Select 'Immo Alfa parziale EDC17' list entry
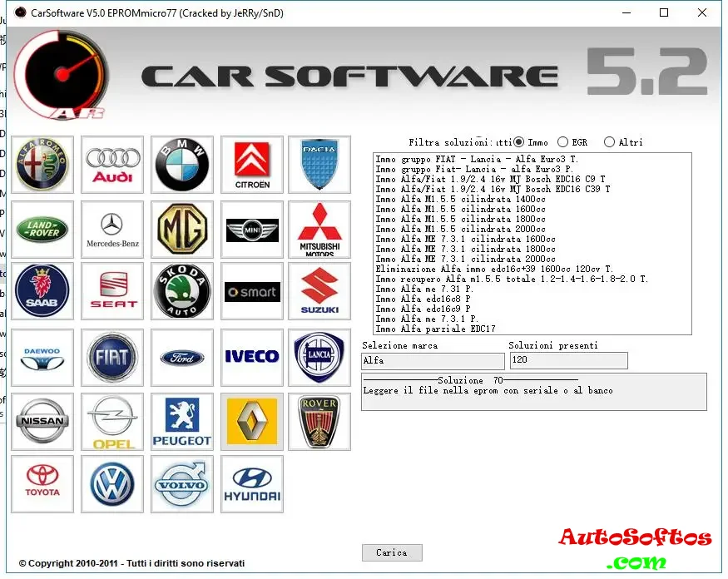The width and height of the screenshot is (728, 579). 435,329
